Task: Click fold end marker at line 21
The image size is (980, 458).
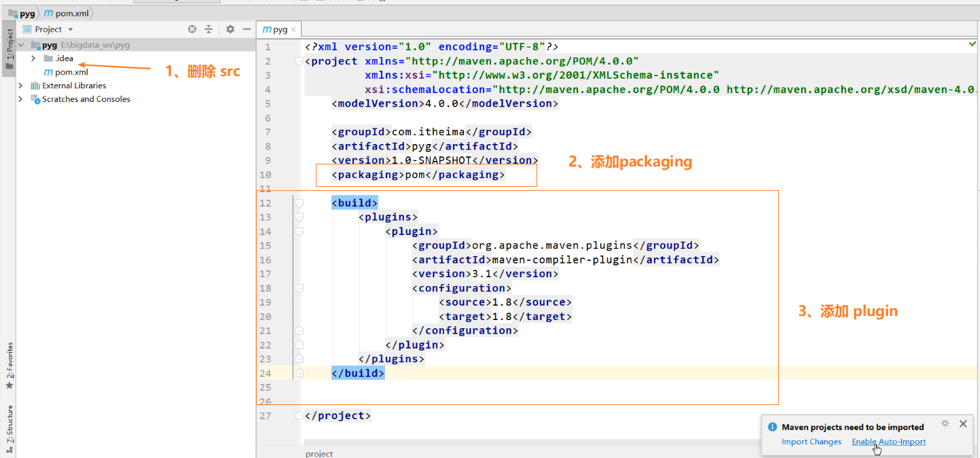Action: point(299,331)
